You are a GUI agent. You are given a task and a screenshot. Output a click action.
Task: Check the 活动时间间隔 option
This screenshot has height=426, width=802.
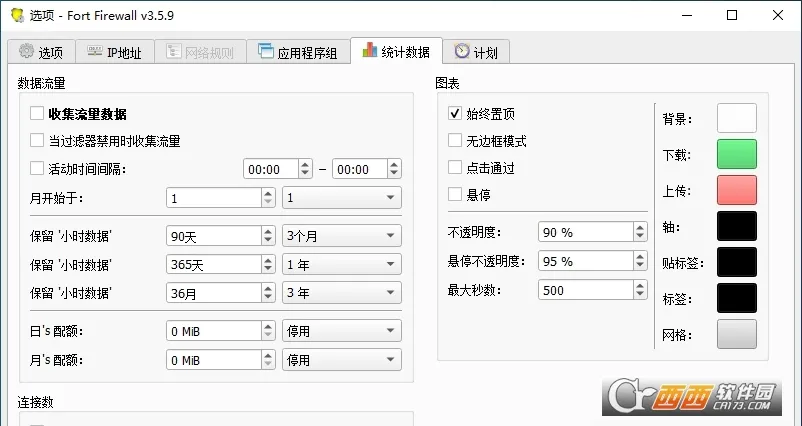37,168
